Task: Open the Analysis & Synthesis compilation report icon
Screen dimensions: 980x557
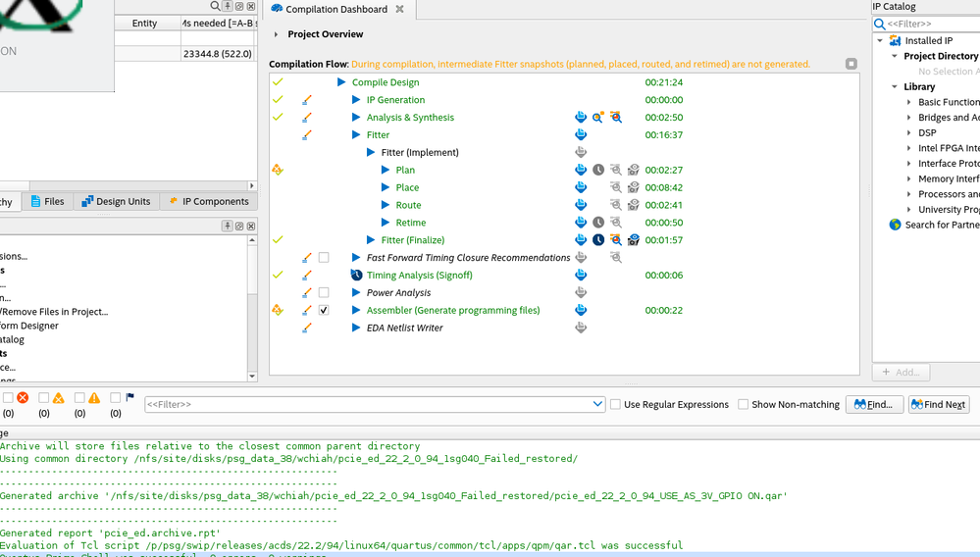Action: [581, 118]
